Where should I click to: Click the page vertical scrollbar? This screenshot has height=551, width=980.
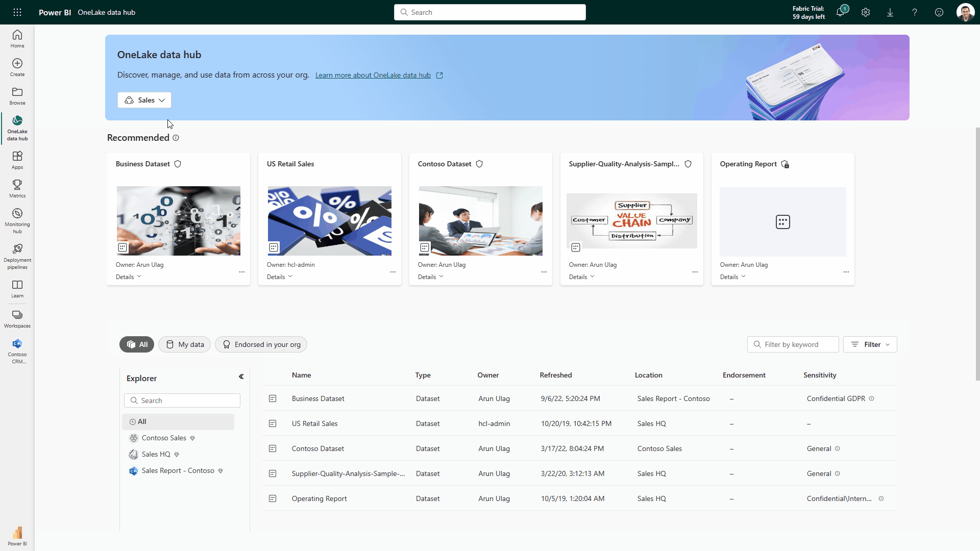(977, 254)
